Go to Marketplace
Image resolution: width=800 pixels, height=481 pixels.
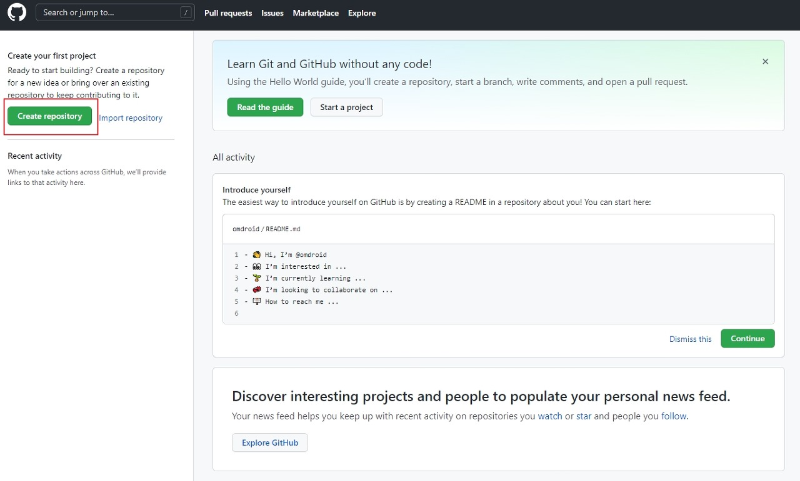[315, 13]
